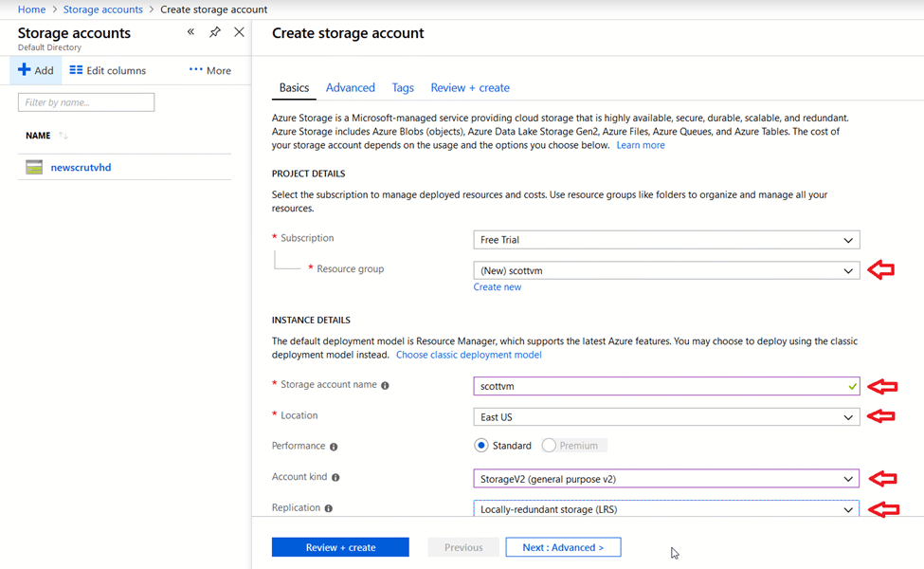
Task: Open the Subscription dropdown showing Free Trial
Action: click(x=666, y=240)
